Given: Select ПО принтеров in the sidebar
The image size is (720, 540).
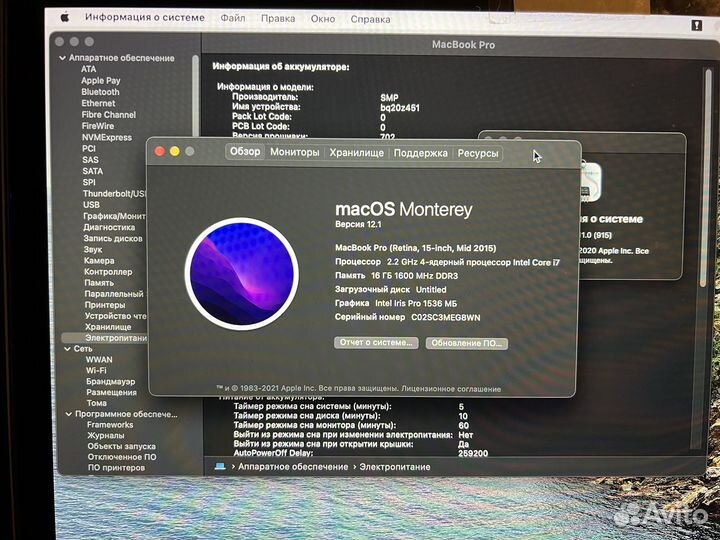Looking at the screenshot, I should (116, 467).
